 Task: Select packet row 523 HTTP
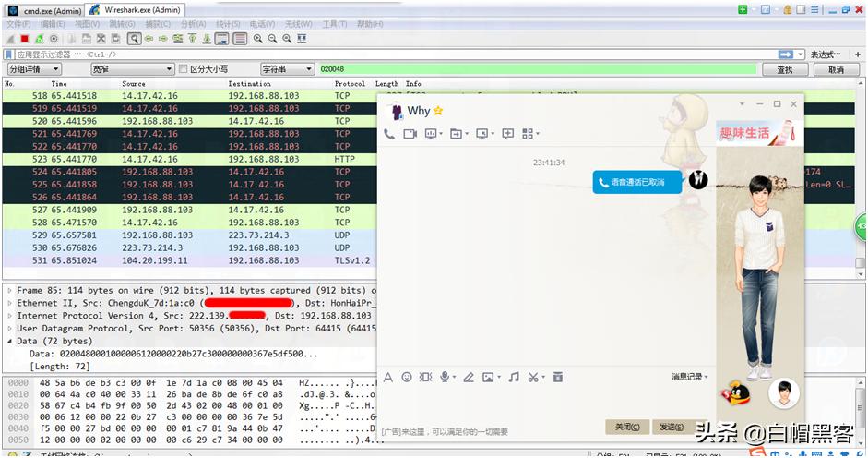click(x=189, y=159)
